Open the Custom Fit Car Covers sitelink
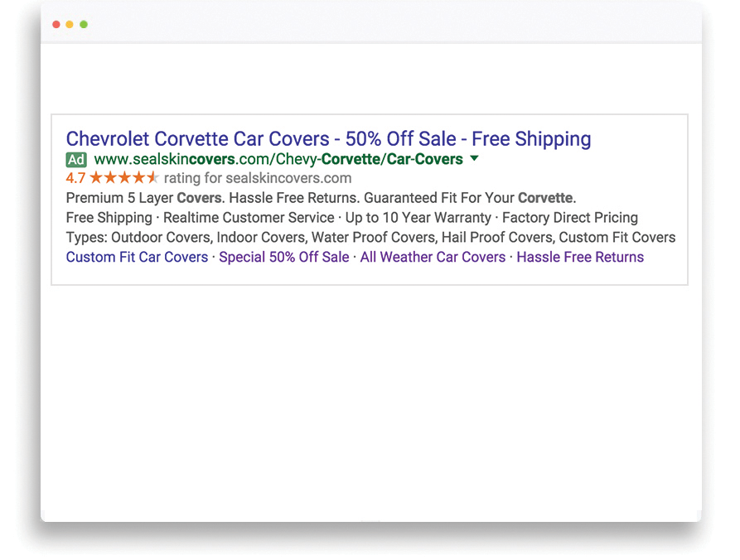740x560 pixels. 137,257
